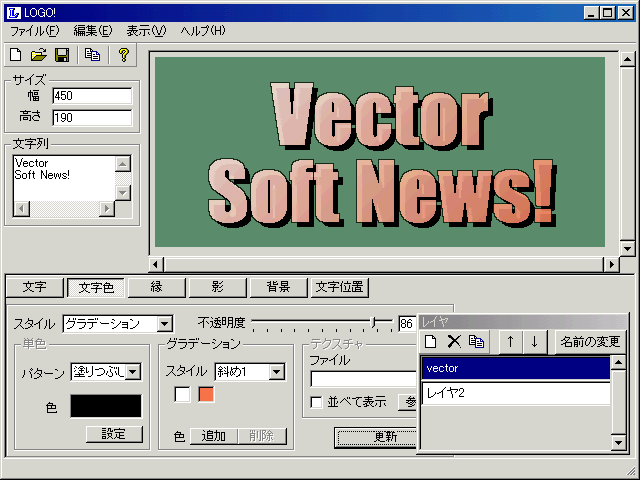Open the 表示 menu
Viewport: 640px width, 480px height.
146,31
